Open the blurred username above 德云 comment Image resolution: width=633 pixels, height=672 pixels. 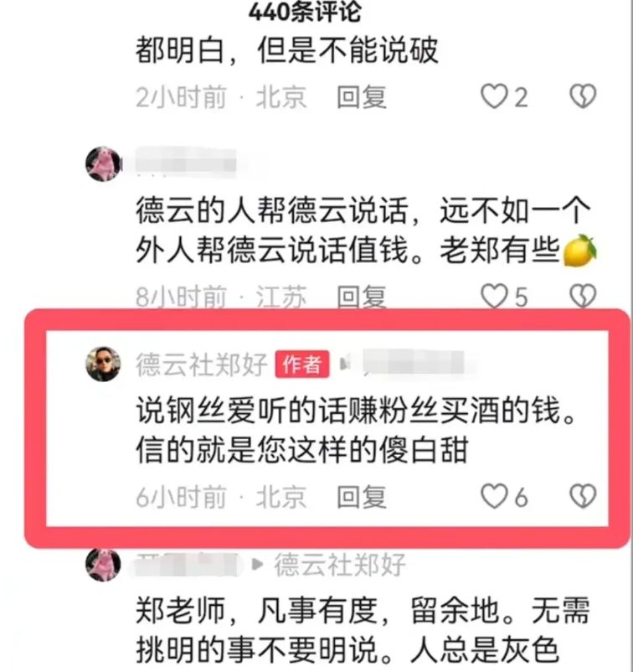point(185,163)
